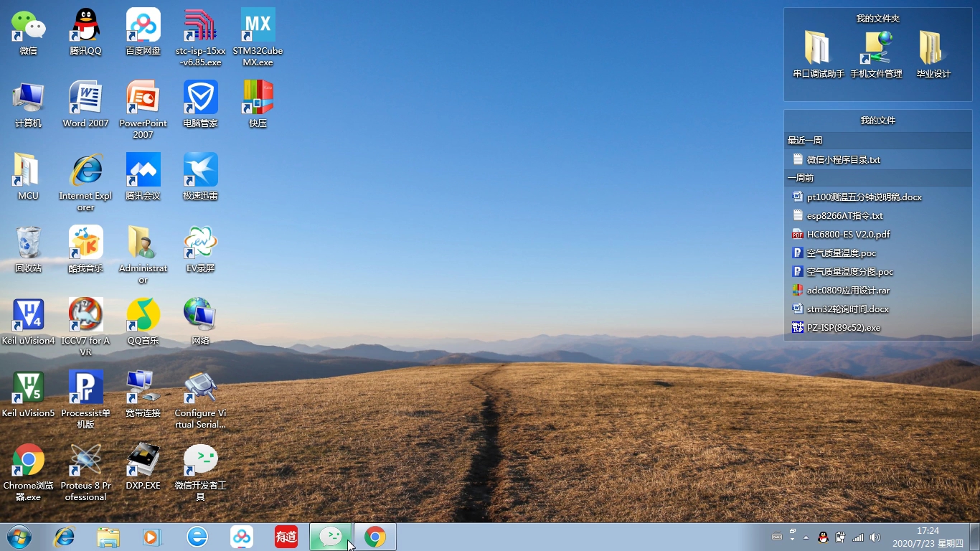This screenshot has width=980, height=551.
Task: Open the 串口调试助手 folder in 我的文件夹
Action: click(819, 54)
